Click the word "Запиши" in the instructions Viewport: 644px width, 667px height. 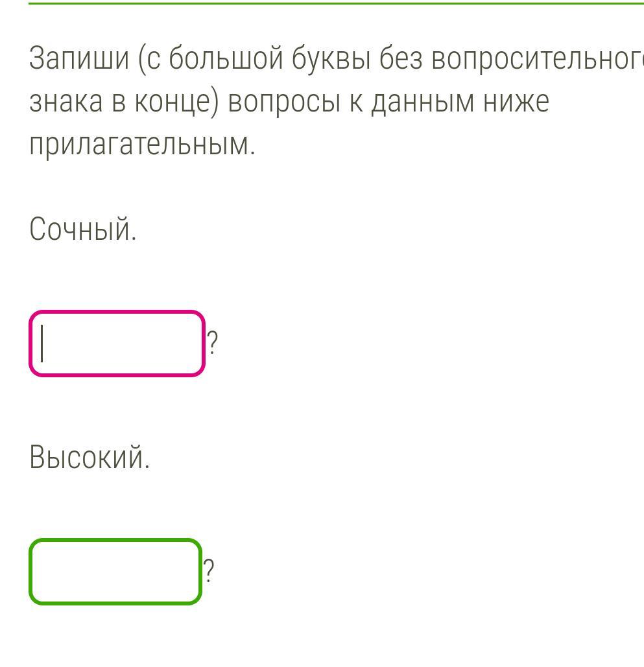(x=79, y=60)
